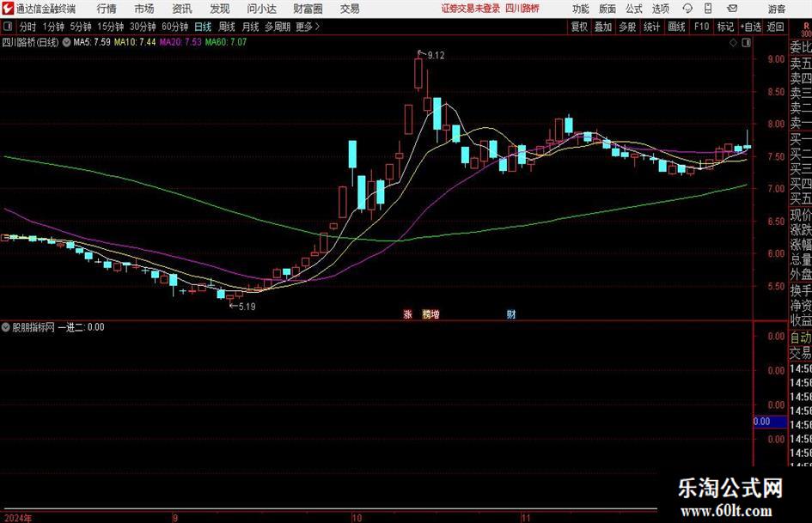812x523 pixels.
Task: Open the mobile phone icon
Action: [x=708, y=9]
